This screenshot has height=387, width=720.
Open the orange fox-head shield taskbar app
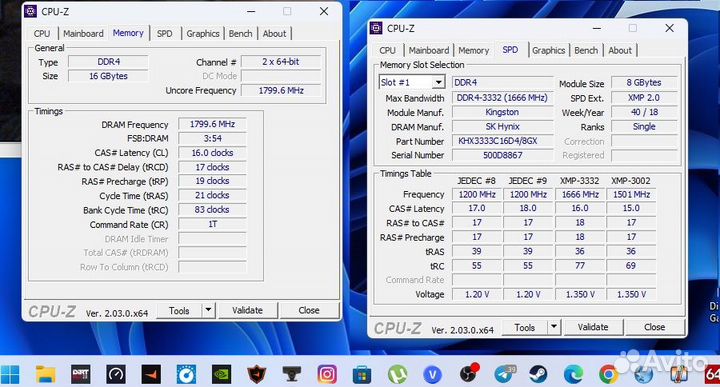click(x=256, y=375)
